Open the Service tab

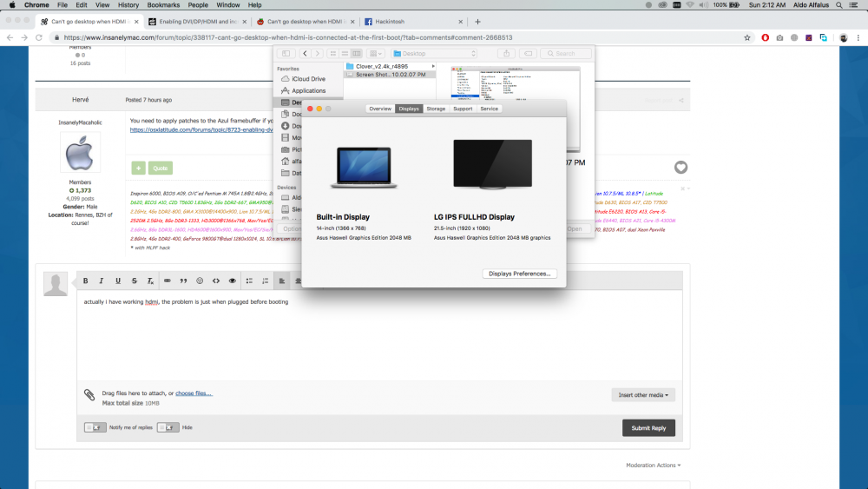[x=490, y=109]
